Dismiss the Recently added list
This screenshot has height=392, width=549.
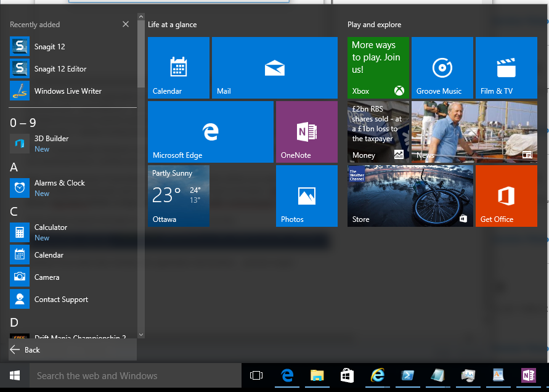point(126,25)
